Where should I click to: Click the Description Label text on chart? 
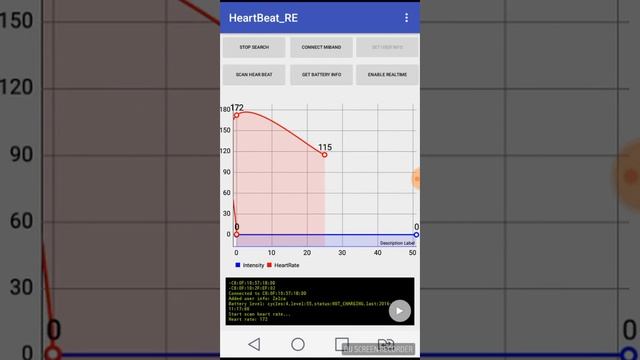click(397, 243)
